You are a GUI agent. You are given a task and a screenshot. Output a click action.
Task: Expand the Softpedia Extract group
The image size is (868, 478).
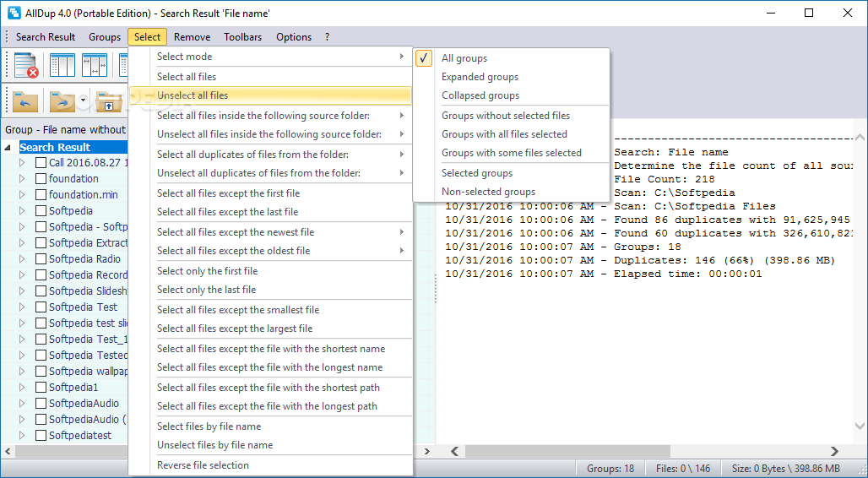[x=22, y=243]
